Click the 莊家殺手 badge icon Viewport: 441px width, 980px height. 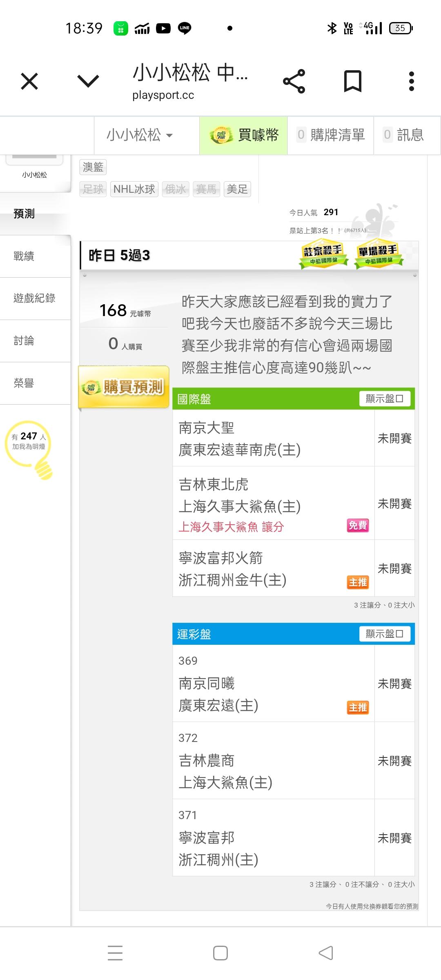[323, 255]
